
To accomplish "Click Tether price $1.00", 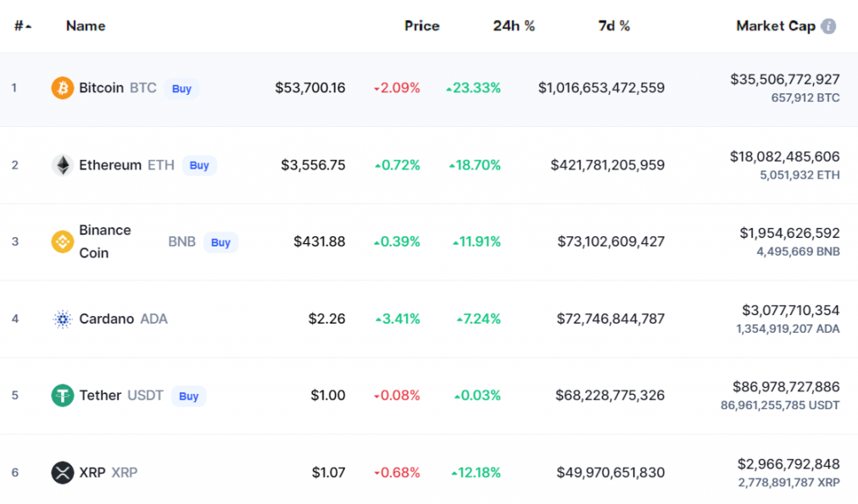I will pos(328,396).
